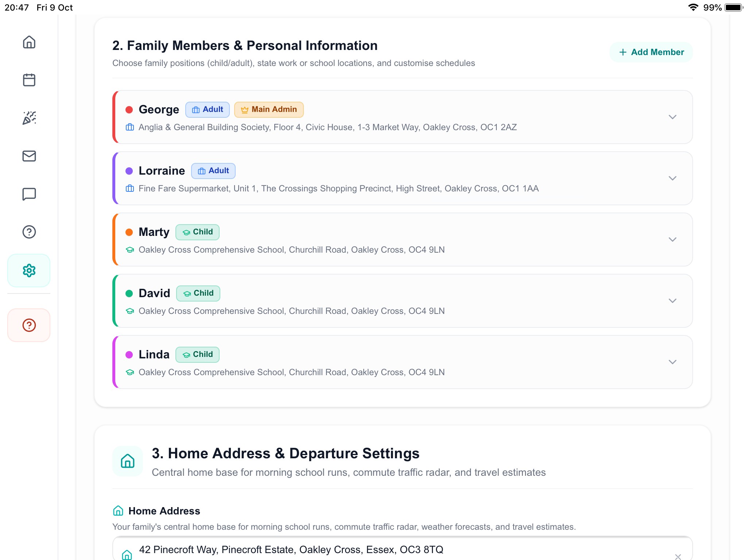Click David's Child badge
The height and width of the screenshot is (560, 747).
pyautogui.click(x=198, y=293)
